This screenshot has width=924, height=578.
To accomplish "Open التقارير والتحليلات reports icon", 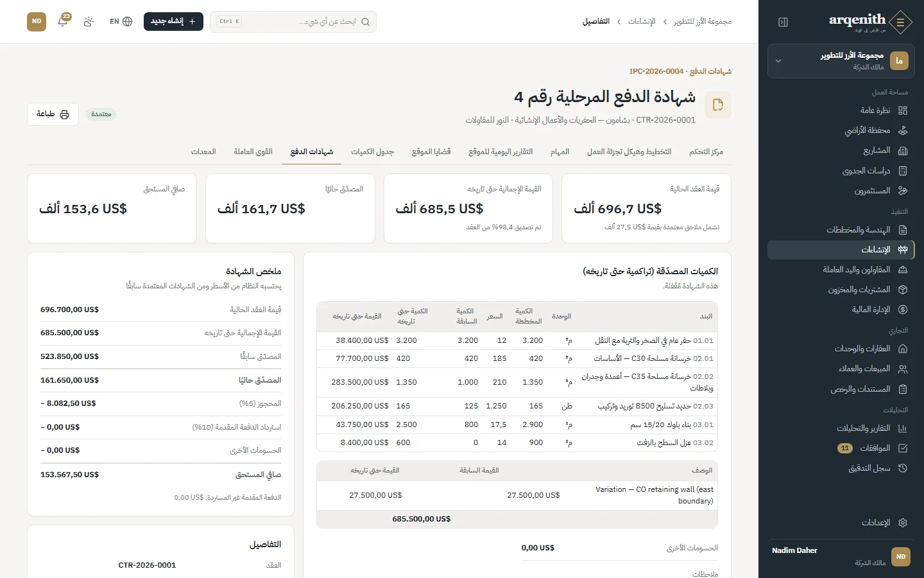I will [903, 428].
